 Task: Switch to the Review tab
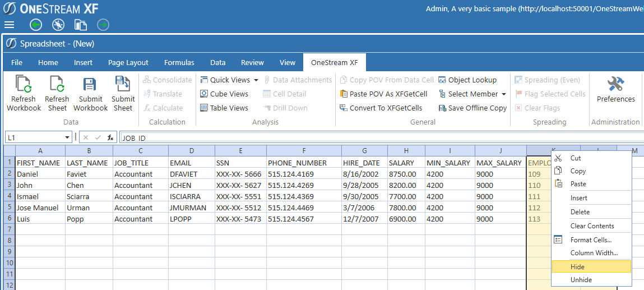(252, 62)
